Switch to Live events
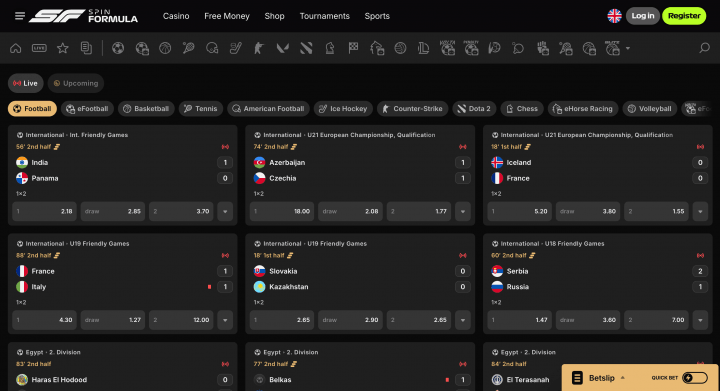 tap(26, 84)
